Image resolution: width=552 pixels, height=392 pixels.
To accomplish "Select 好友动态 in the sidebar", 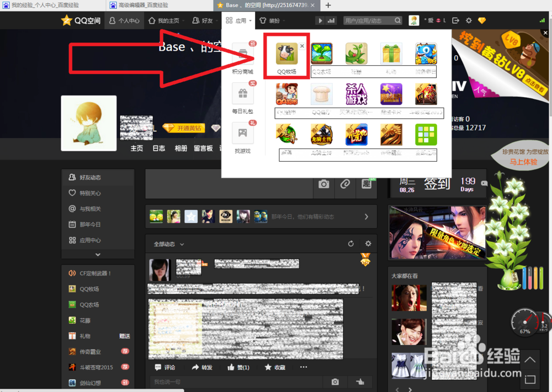I will (x=98, y=178).
